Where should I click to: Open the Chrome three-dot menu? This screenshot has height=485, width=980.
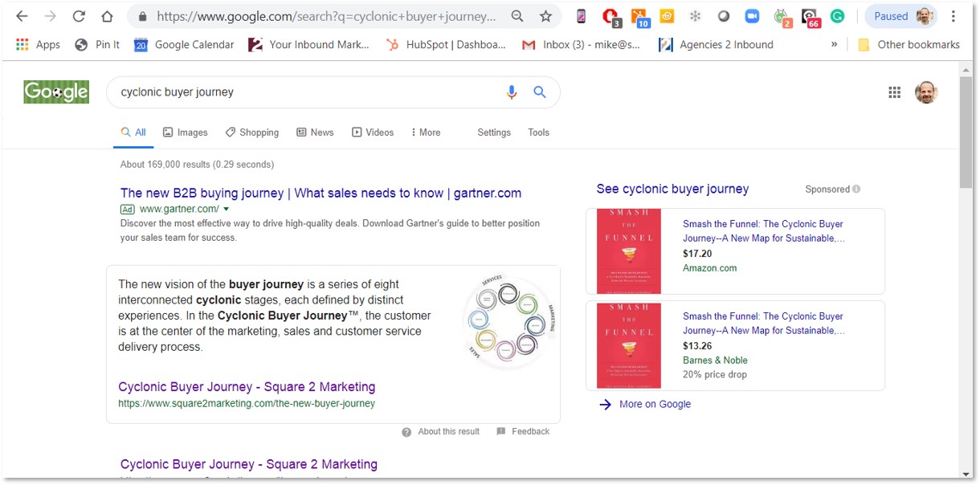click(x=953, y=16)
